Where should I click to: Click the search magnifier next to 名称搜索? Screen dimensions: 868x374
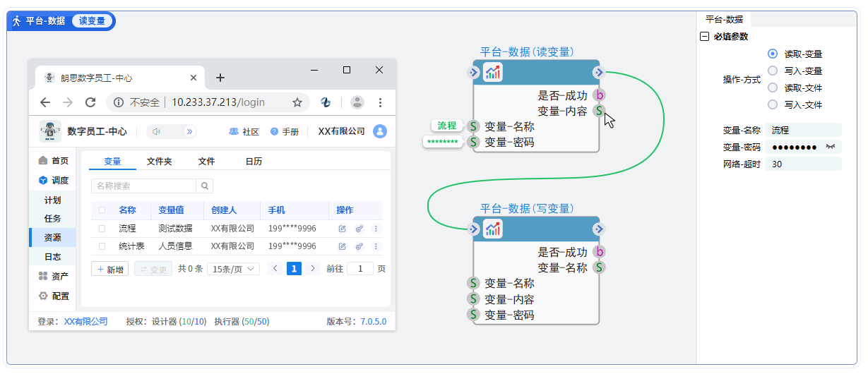204,186
